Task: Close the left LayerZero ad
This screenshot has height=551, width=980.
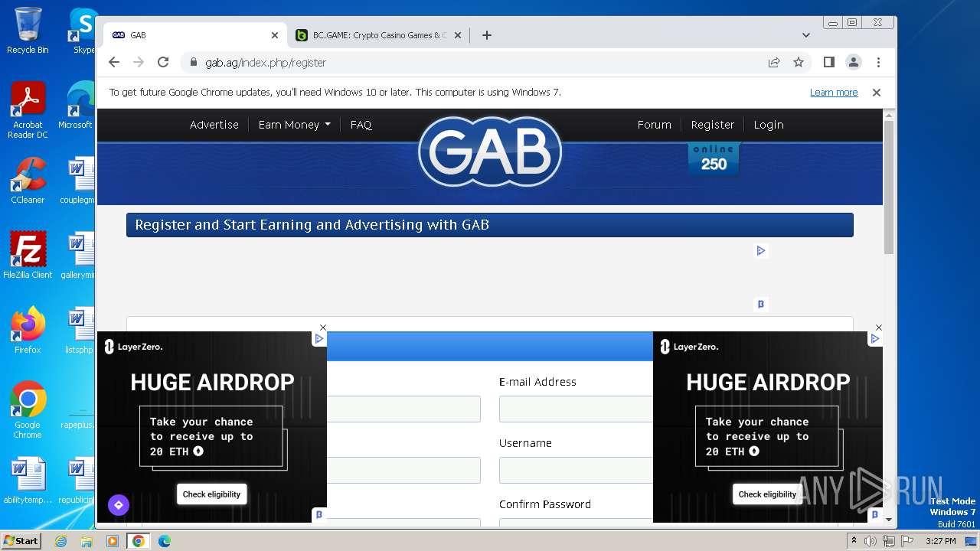Action: 323,328
